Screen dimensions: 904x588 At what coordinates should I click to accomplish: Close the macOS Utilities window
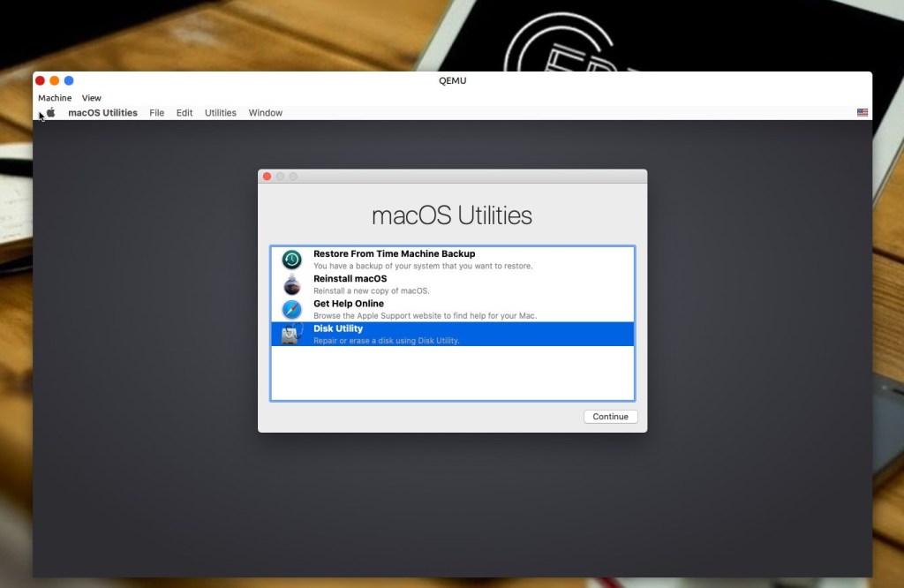pyautogui.click(x=267, y=176)
